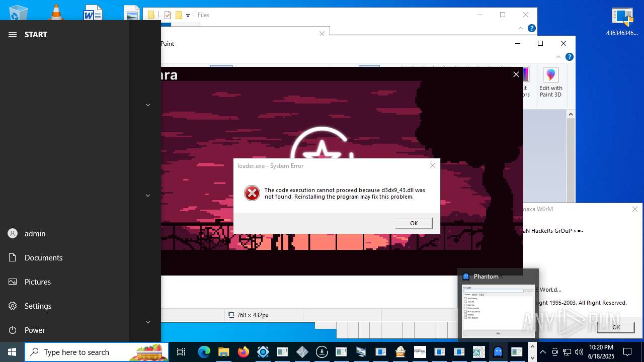644x362 pixels.
Task: Expand the bottom Start menu group chevron
Action: pos(148,322)
